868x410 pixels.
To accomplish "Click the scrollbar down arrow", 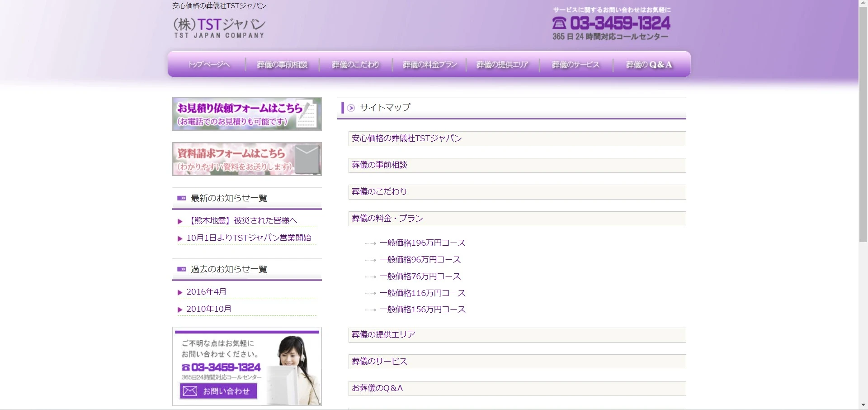I will (863, 405).
